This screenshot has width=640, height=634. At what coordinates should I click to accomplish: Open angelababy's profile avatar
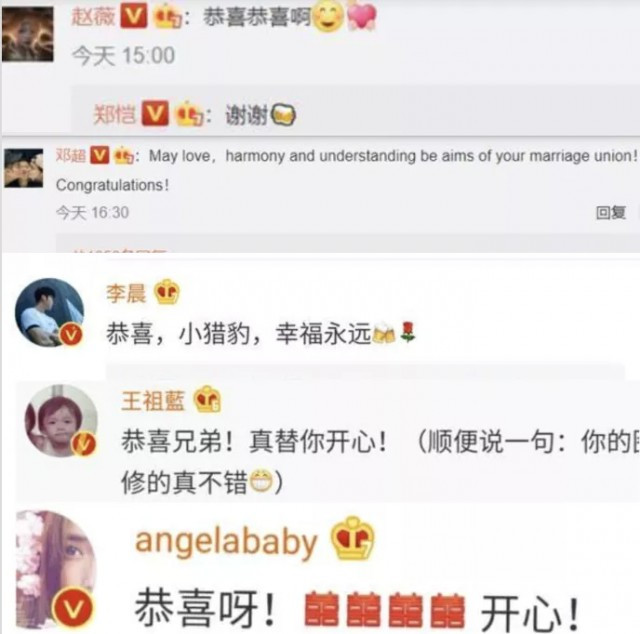click(56, 570)
